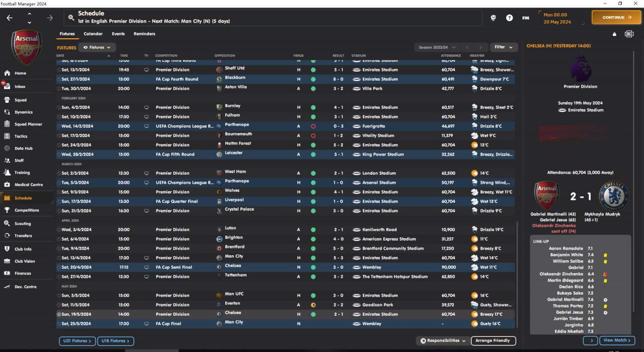This screenshot has width=644, height=352.
Task: Click the forward navigation arrow
Action: [x=49, y=18]
